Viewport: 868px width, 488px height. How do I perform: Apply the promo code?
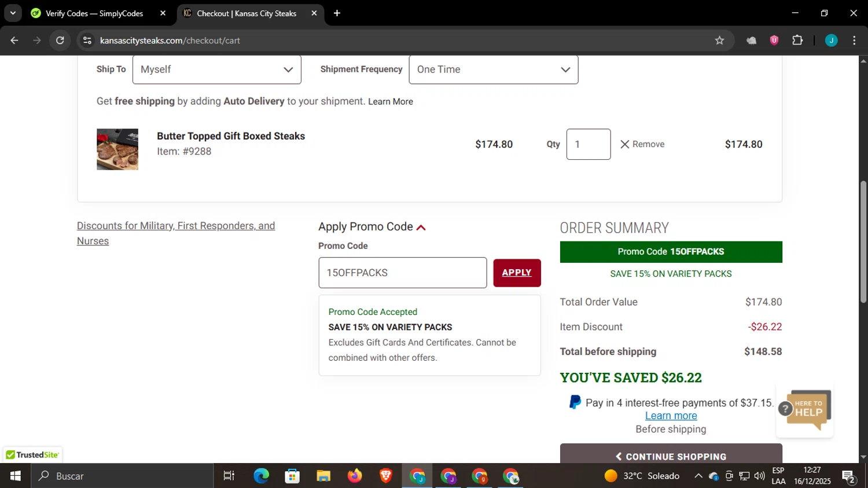pyautogui.click(x=517, y=273)
